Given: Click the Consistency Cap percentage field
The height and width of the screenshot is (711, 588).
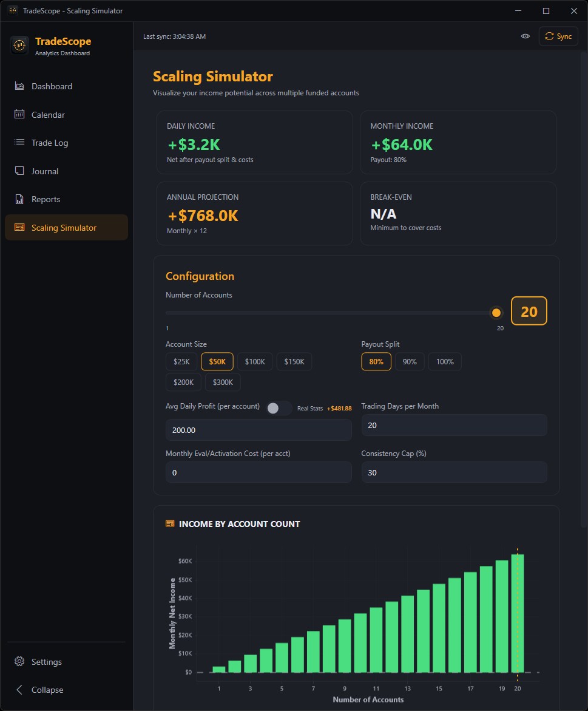Looking at the screenshot, I should [x=454, y=472].
